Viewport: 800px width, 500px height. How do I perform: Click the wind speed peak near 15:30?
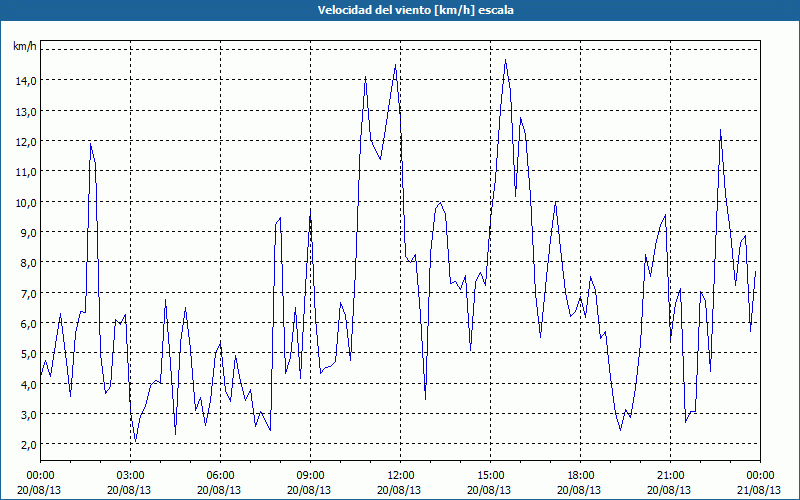(505, 60)
